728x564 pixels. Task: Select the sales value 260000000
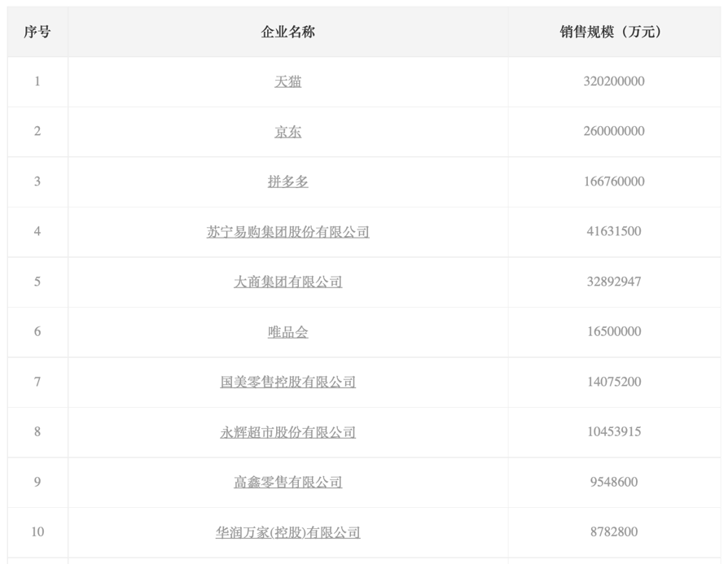pos(614,131)
